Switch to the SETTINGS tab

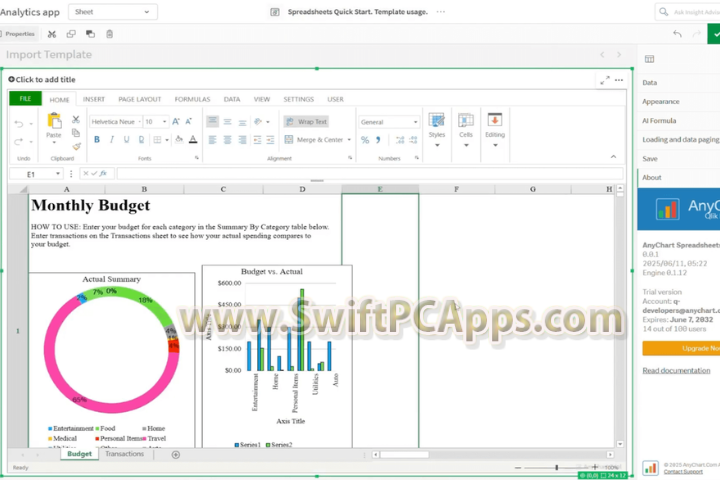(298, 99)
